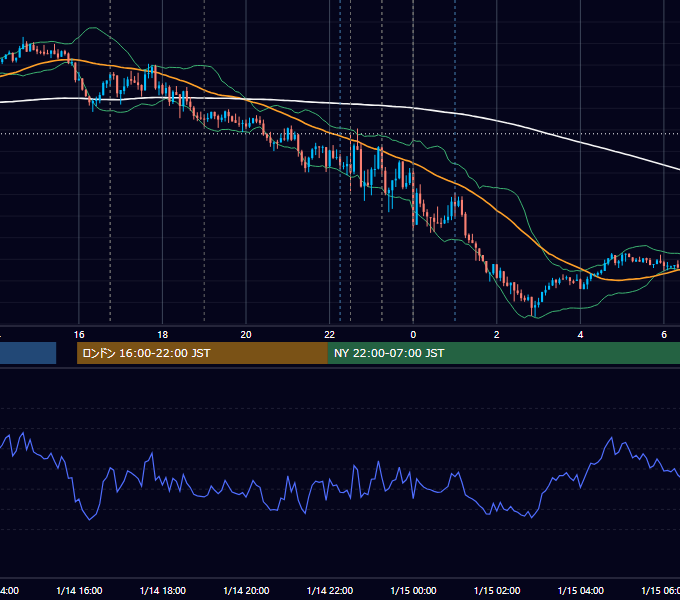Click the 4 hour label on price chart axis
Image resolution: width=680 pixels, height=600 pixels.
[580, 335]
